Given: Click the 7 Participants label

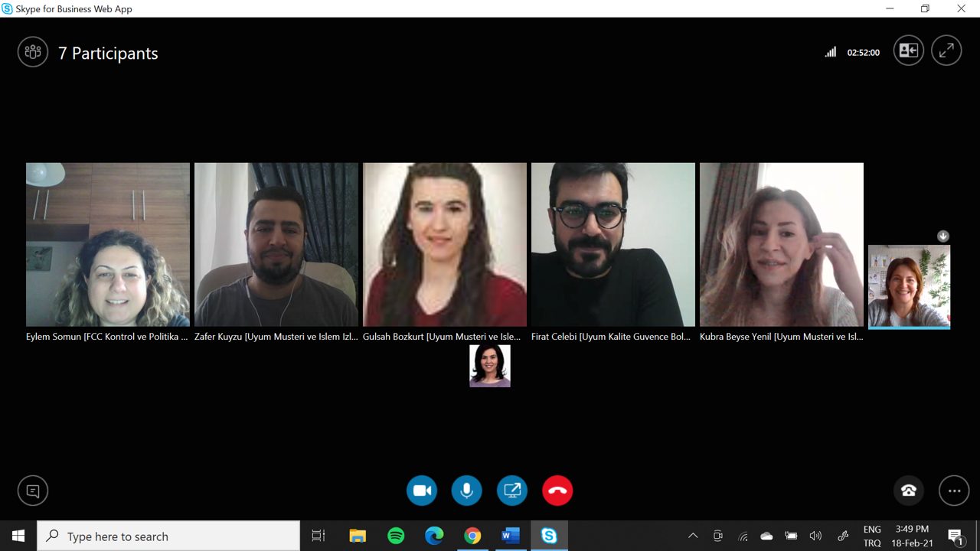Looking at the screenshot, I should tap(108, 53).
